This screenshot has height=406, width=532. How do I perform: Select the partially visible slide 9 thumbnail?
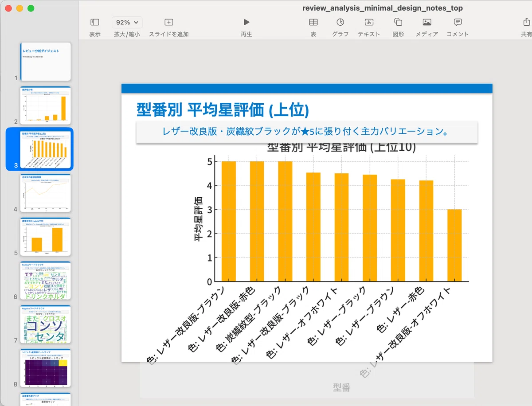point(46,399)
